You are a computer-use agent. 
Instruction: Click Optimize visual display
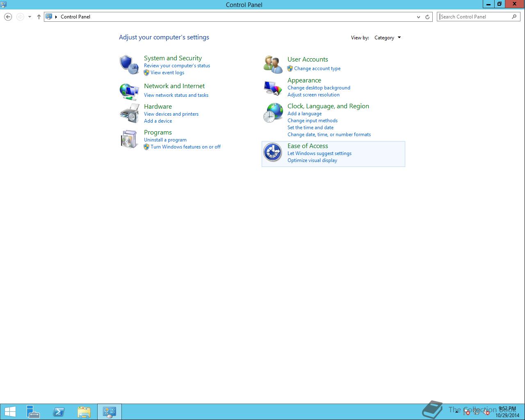click(x=312, y=160)
